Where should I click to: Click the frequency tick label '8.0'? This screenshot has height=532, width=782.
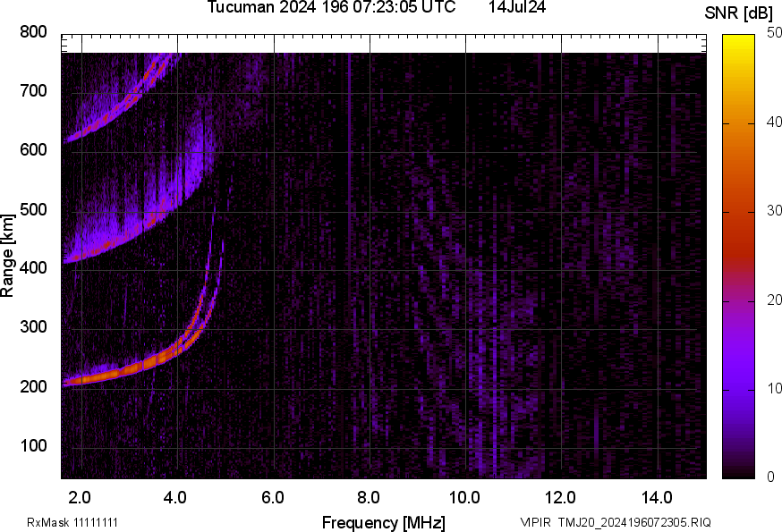(x=369, y=498)
